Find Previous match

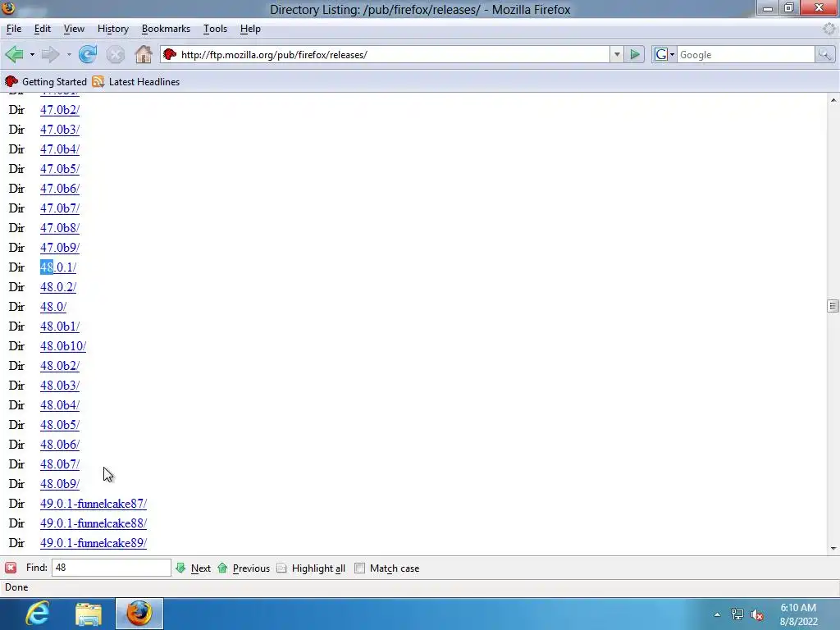click(x=244, y=568)
